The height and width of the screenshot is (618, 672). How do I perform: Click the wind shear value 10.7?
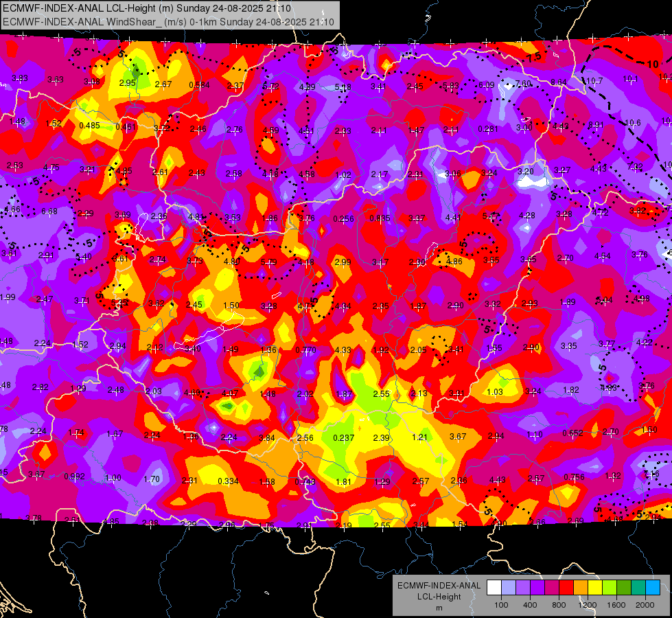(x=594, y=80)
